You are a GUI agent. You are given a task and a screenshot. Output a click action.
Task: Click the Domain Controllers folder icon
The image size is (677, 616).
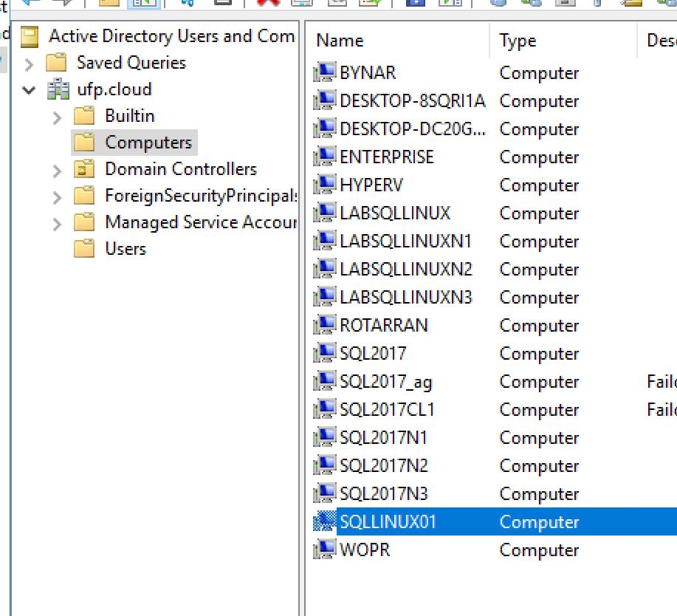[x=85, y=170]
